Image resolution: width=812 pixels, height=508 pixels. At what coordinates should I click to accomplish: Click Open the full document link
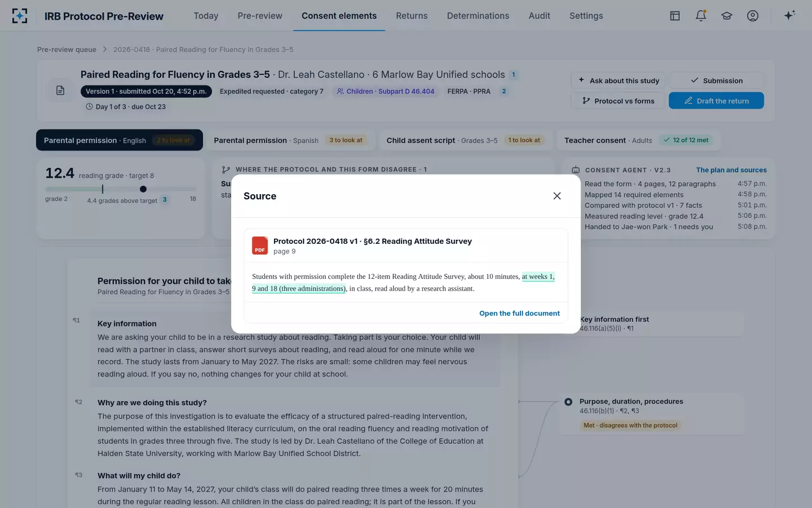point(519,313)
